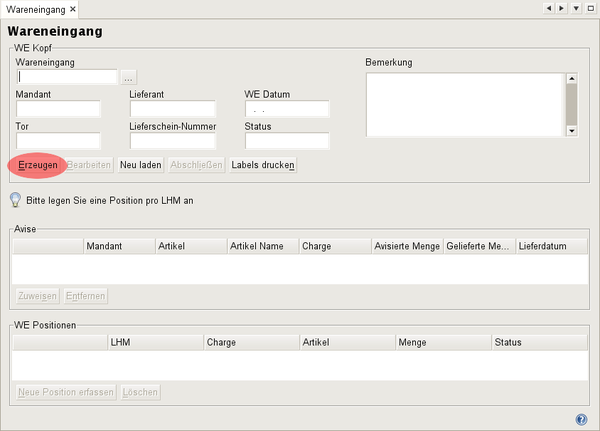Click the Bemerkung scrollbar up arrow
Screen dimensions: 600x431
572,78
